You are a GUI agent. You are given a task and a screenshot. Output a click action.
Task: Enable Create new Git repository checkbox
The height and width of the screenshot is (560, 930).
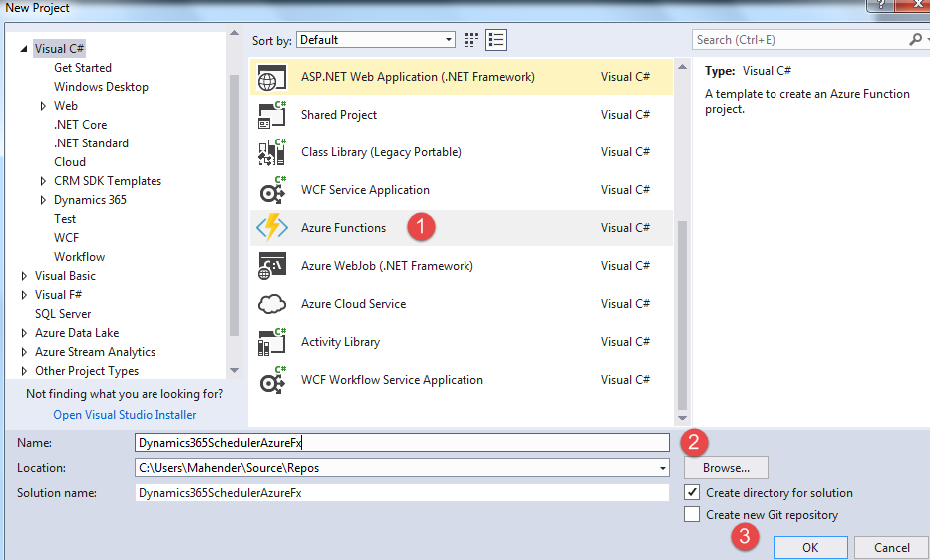click(x=692, y=514)
